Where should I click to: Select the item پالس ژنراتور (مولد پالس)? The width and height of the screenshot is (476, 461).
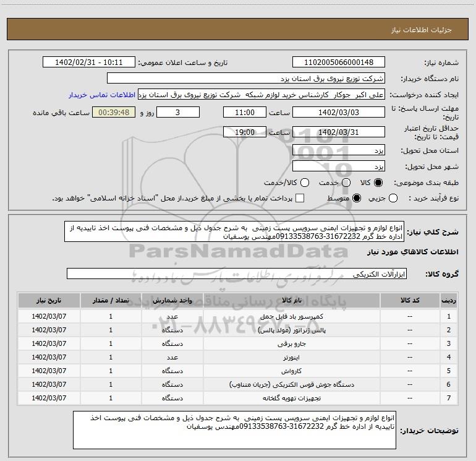coord(291,330)
